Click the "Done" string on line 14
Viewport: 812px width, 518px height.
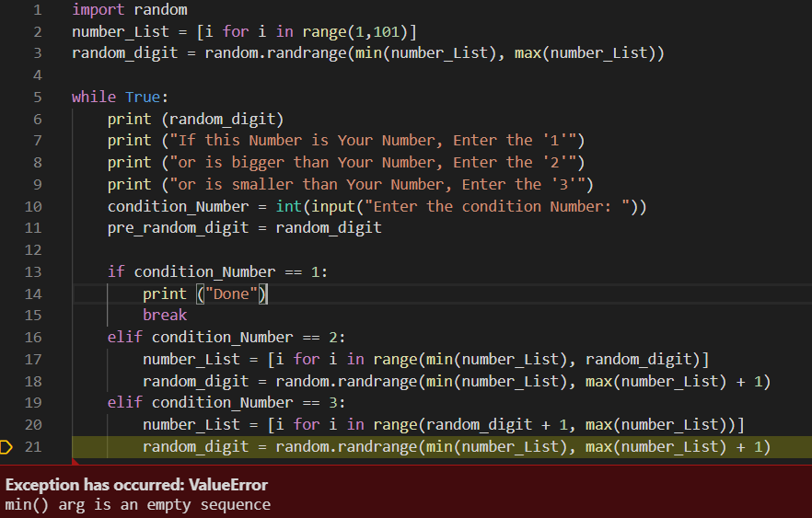click(231, 294)
